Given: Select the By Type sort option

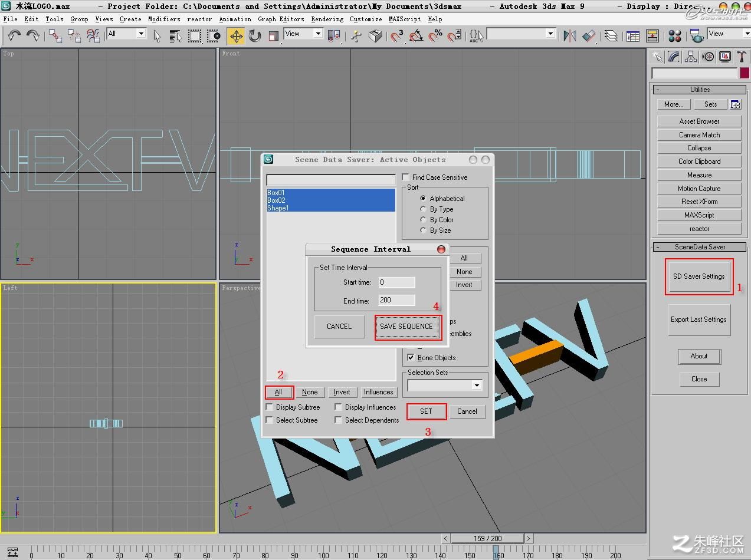Looking at the screenshot, I should [423, 209].
